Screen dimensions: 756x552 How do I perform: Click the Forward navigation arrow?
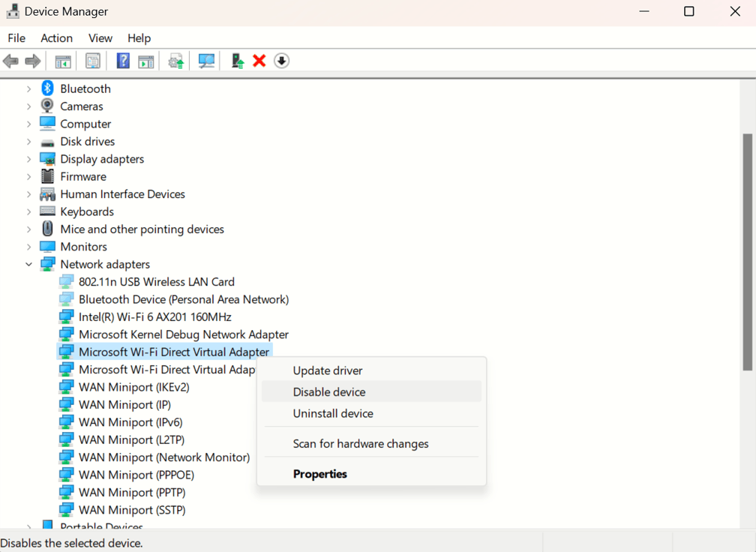(x=33, y=61)
